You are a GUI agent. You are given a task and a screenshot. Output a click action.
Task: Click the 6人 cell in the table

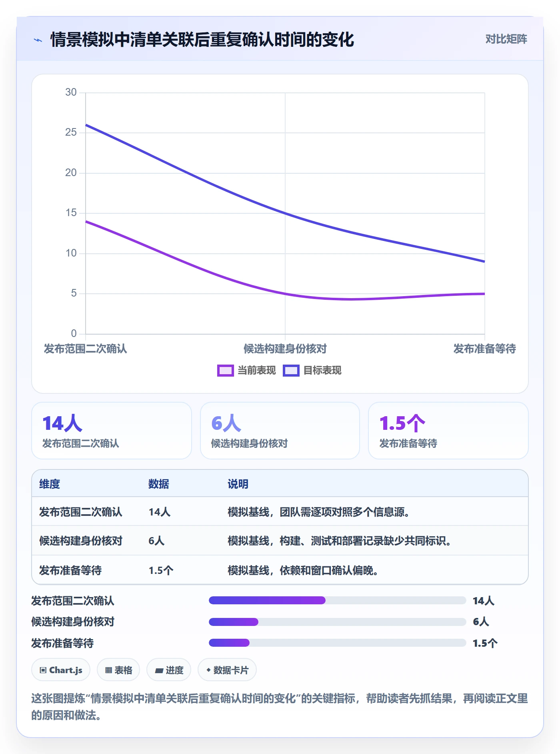[156, 541]
